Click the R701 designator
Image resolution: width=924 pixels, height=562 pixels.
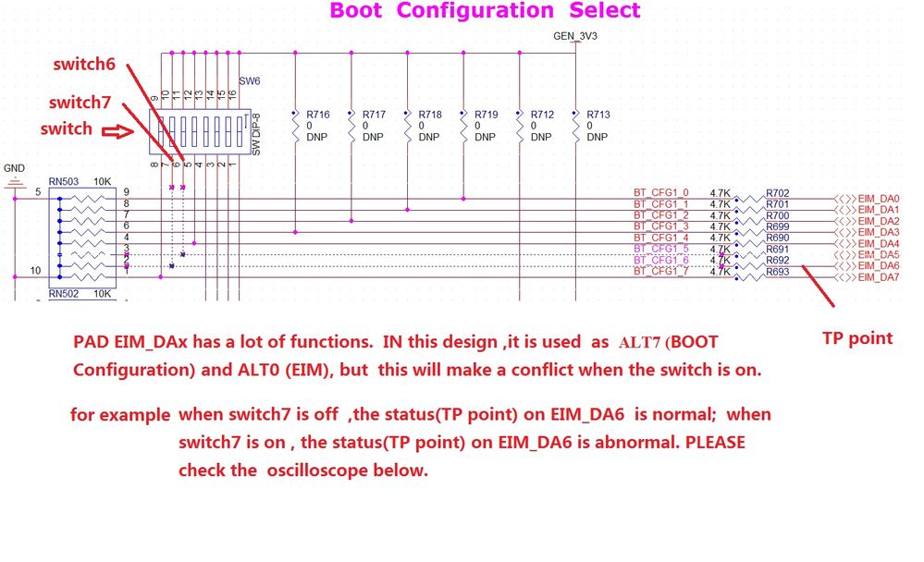point(777,204)
